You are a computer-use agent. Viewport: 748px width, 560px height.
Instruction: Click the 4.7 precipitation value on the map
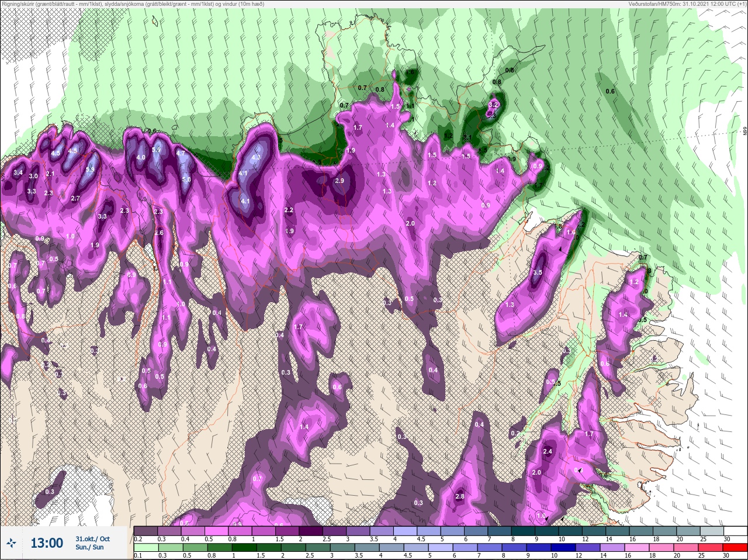[181, 154]
